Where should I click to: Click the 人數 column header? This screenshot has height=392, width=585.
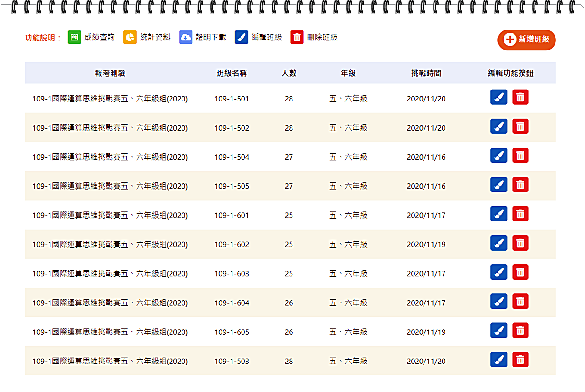[x=289, y=73]
